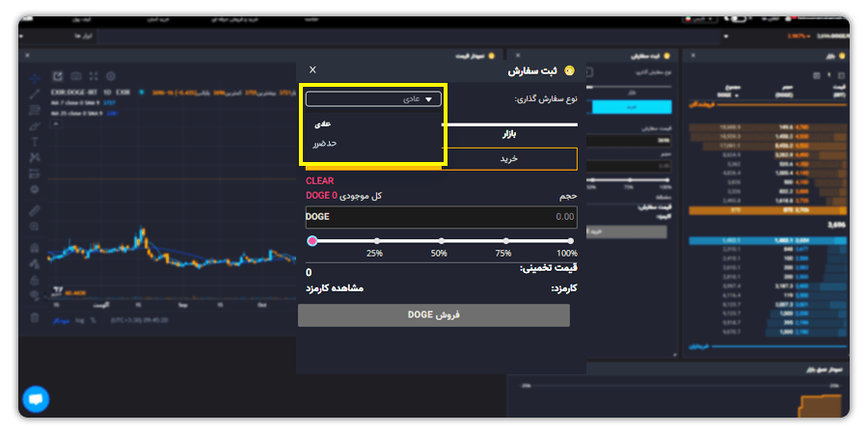Open the order type dropdown showing عادی

pos(373,99)
